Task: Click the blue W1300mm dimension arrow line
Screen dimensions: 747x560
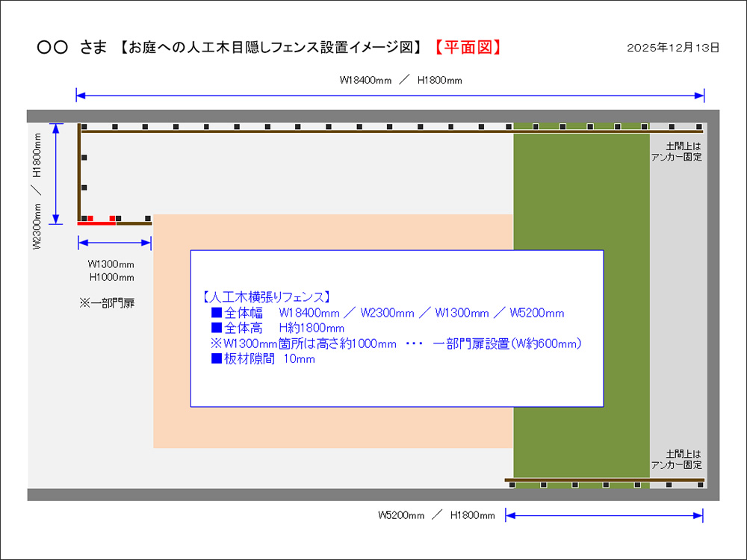Action: click(114, 243)
